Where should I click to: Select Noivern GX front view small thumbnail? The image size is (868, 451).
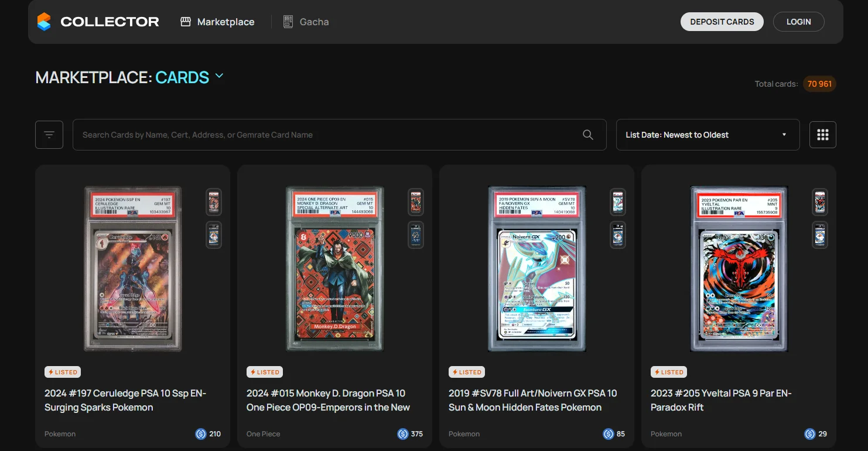618,202
